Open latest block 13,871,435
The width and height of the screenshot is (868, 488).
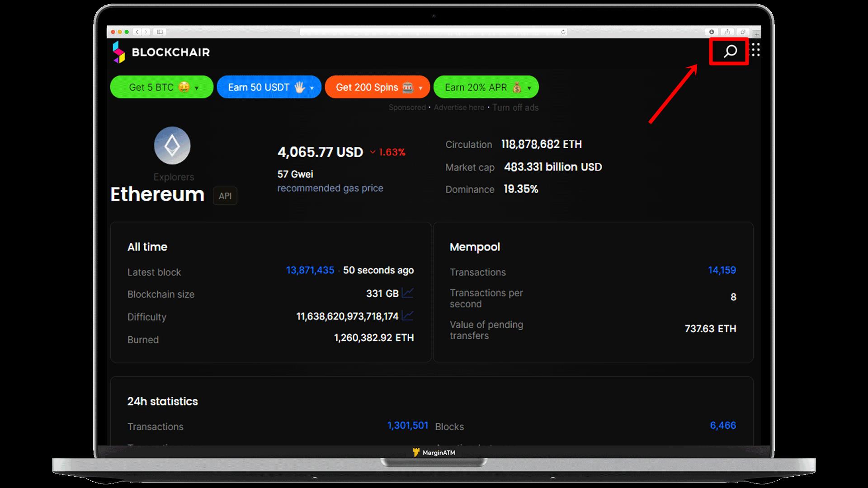pos(310,270)
